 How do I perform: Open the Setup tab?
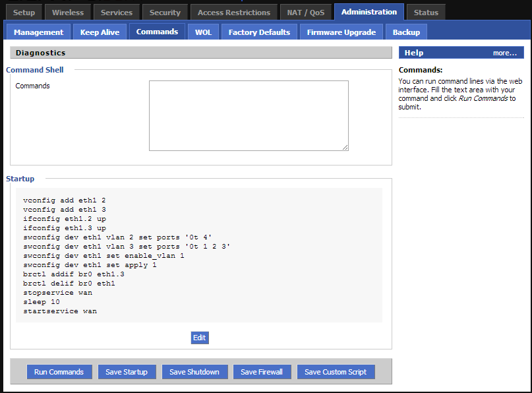(x=24, y=13)
